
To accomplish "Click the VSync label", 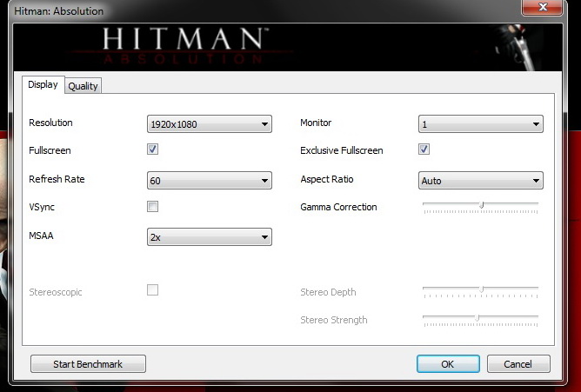I will (x=42, y=207).
